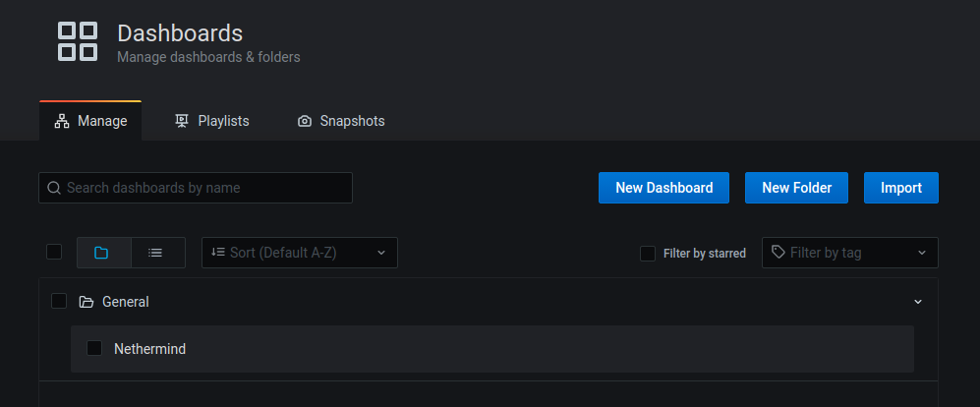Click the Dashboards grid icon in header
This screenshot has width=980, height=407.
(x=78, y=41)
